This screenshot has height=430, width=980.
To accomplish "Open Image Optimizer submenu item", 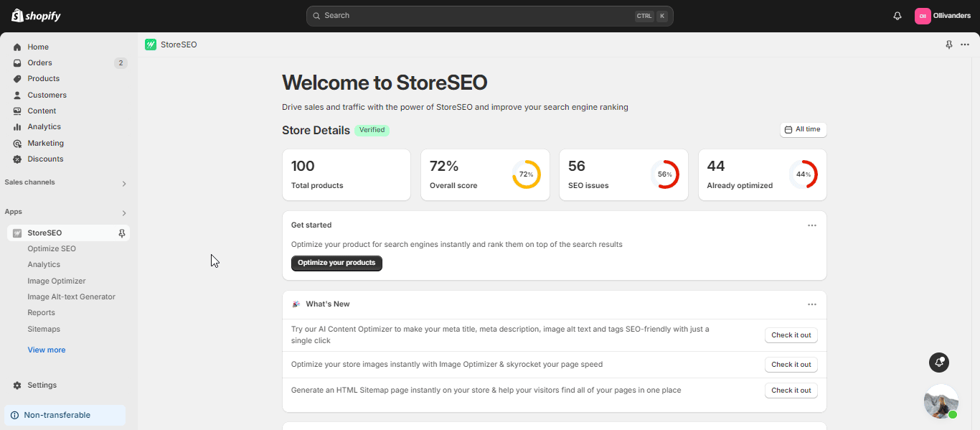I will pos(57,281).
